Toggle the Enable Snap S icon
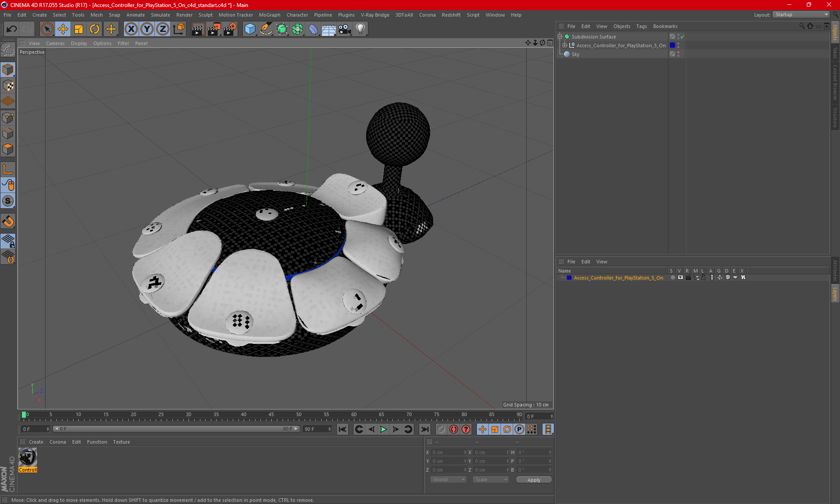 coord(8,201)
